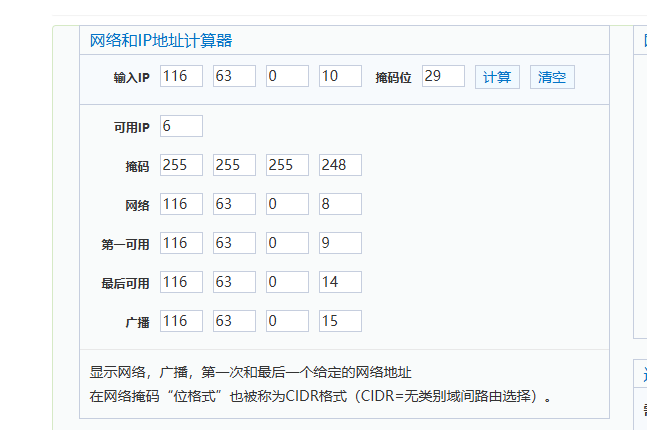Viewport: 647px width, 430px height.
Task: Click the 输入IP last octet showing 10
Action: coord(340,76)
